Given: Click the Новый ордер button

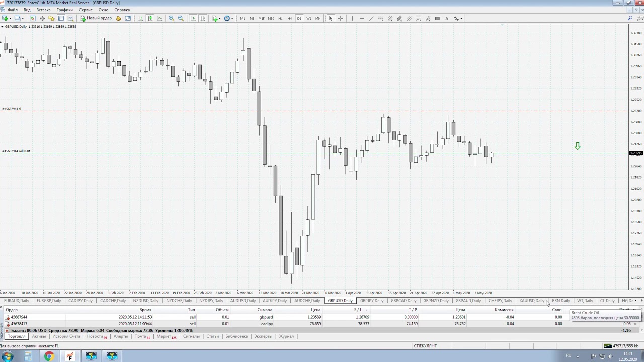Looking at the screenshot, I should [96, 18].
